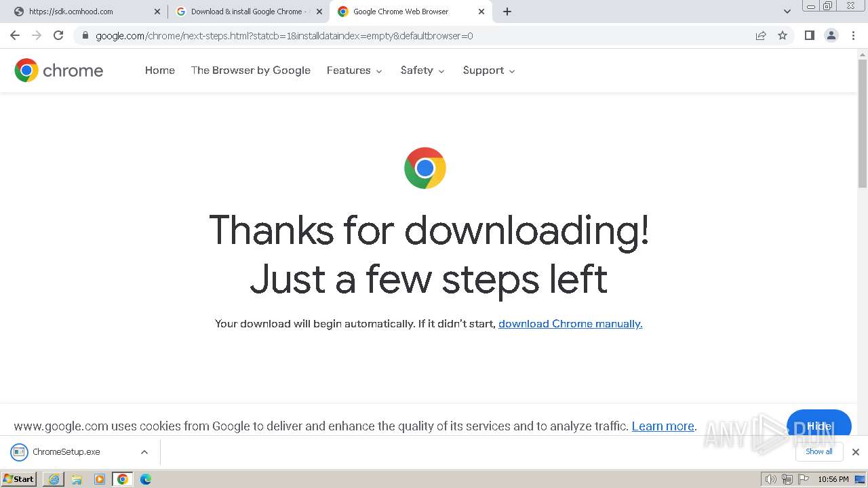868x488 pixels.
Task: Expand the ChromeSetup.exe options chevron
Action: coord(144,452)
